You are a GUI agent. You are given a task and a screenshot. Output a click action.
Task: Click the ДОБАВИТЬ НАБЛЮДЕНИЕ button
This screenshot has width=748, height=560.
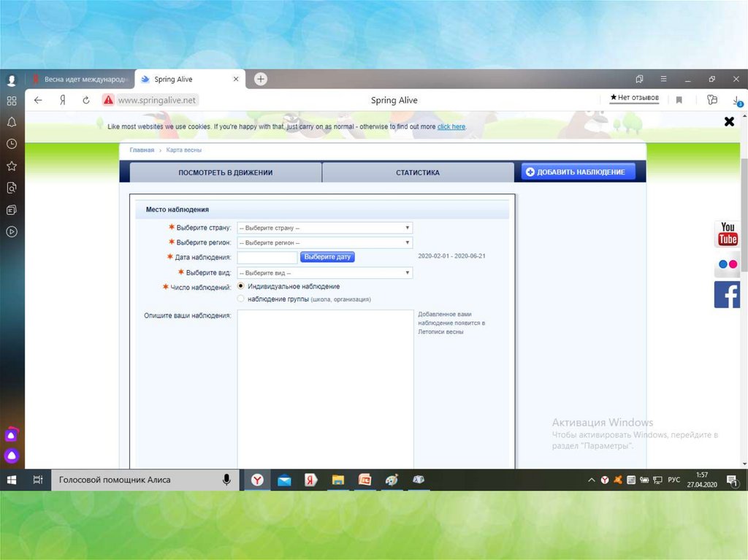click(x=579, y=172)
